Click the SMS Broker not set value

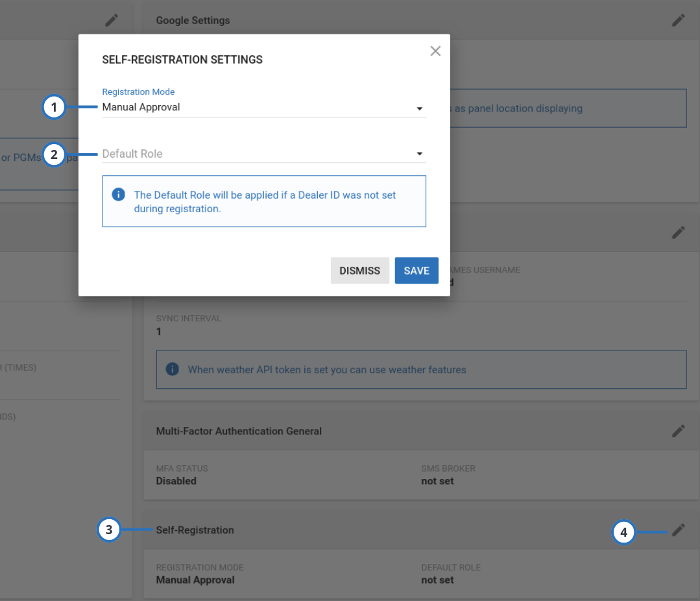(x=437, y=480)
